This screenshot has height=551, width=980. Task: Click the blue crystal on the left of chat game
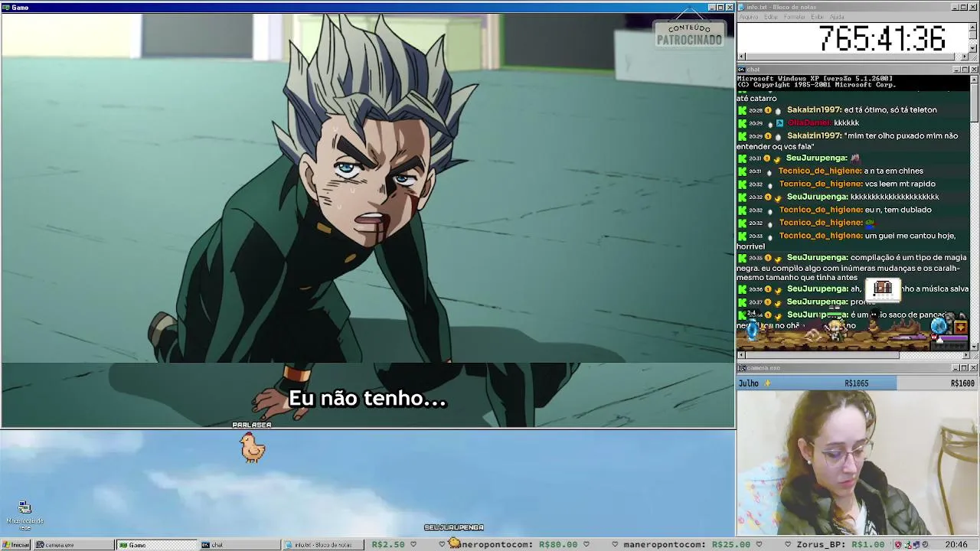(x=752, y=330)
